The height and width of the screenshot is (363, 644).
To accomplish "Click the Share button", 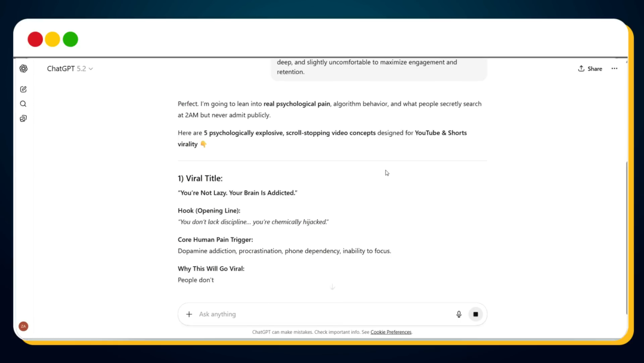I will (590, 69).
